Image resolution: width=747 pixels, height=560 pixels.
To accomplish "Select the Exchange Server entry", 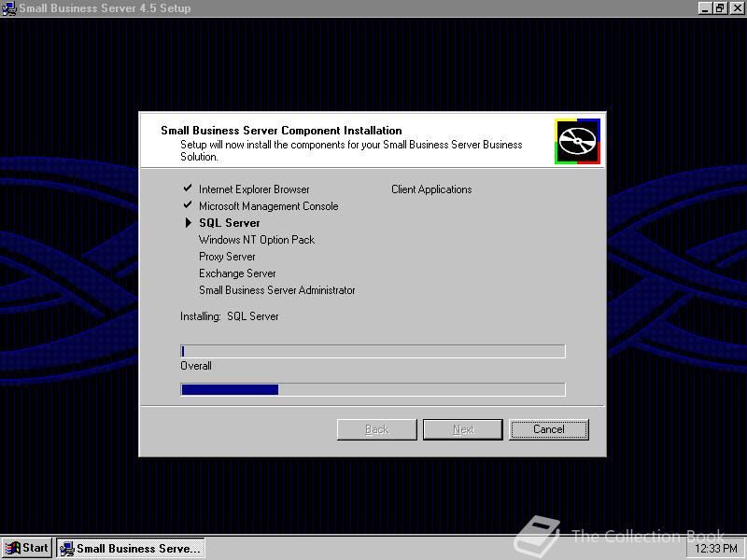I will point(237,273).
